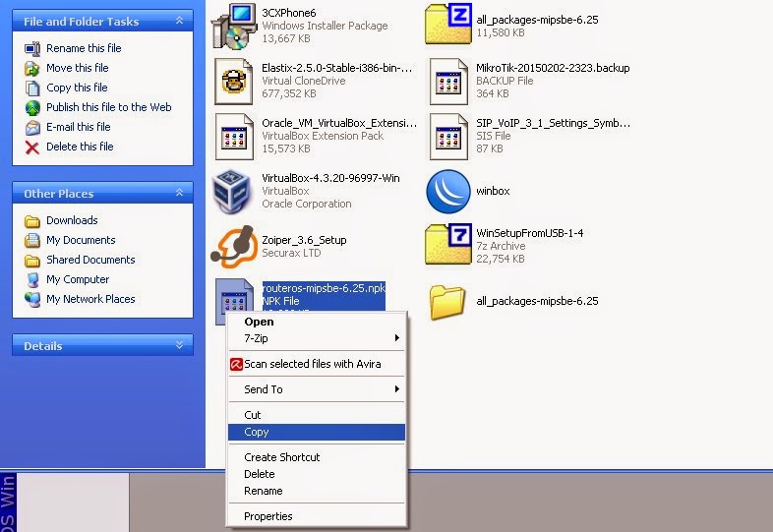The height and width of the screenshot is (532, 773).
Task: Click the Move this file icon
Action: click(x=32, y=69)
